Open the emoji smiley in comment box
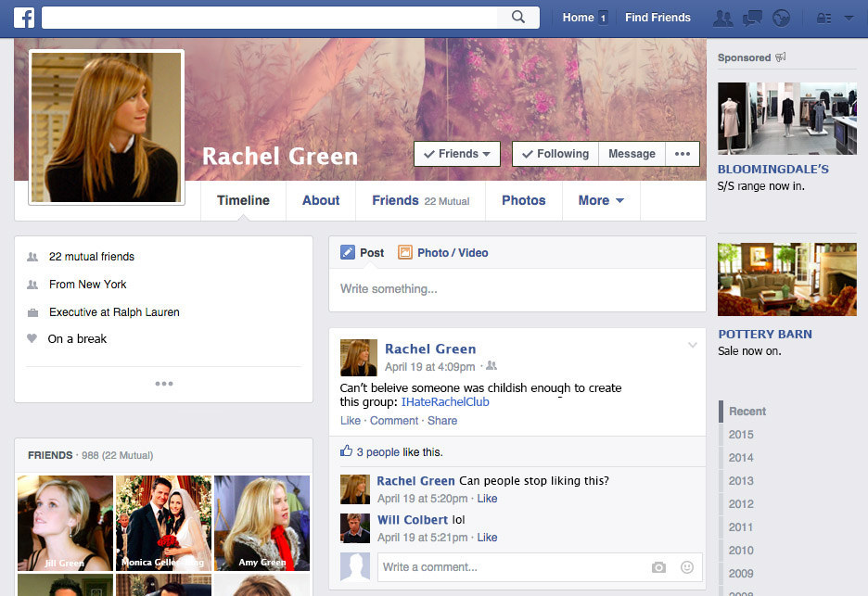 point(687,567)
